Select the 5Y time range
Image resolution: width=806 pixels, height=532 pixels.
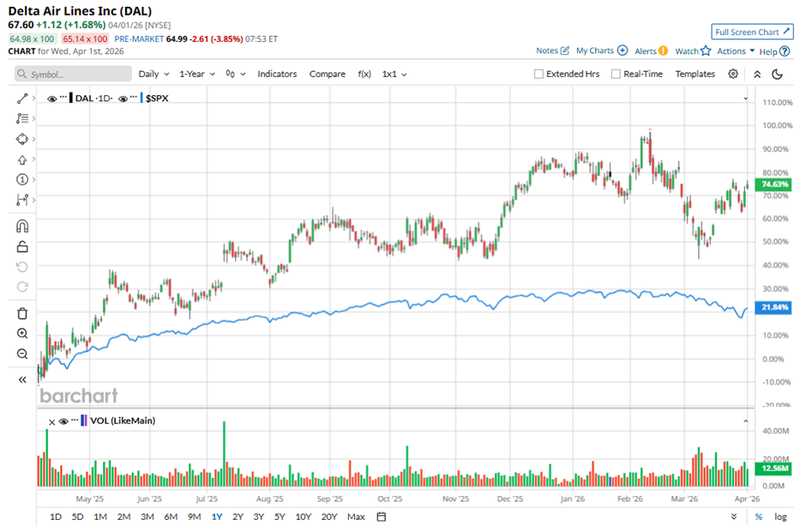click(280, 517)
